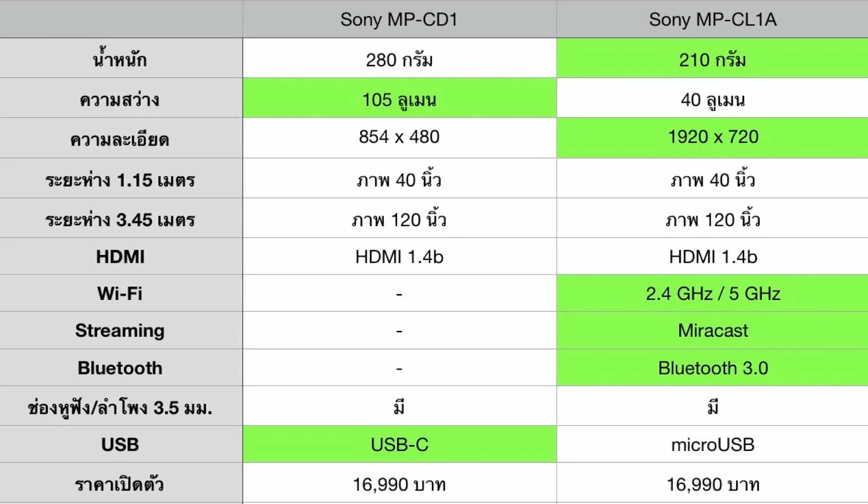Select the HDMI row label

121,256
